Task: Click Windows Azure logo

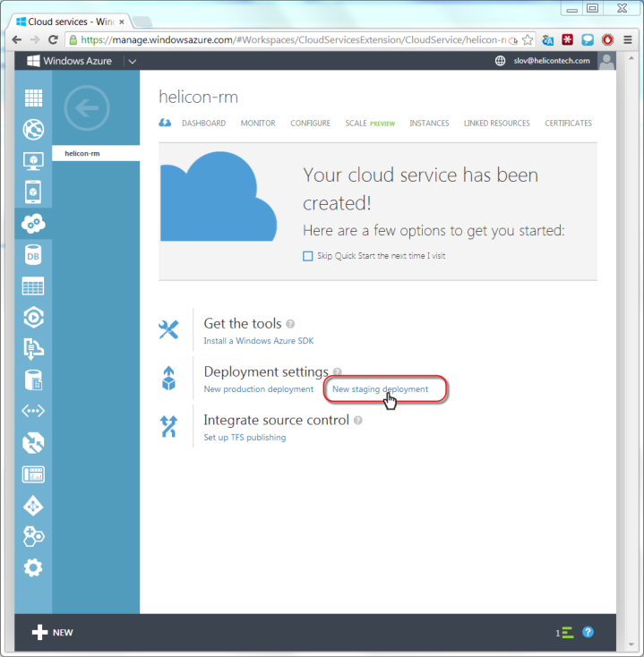Action: tap(69, 61)
